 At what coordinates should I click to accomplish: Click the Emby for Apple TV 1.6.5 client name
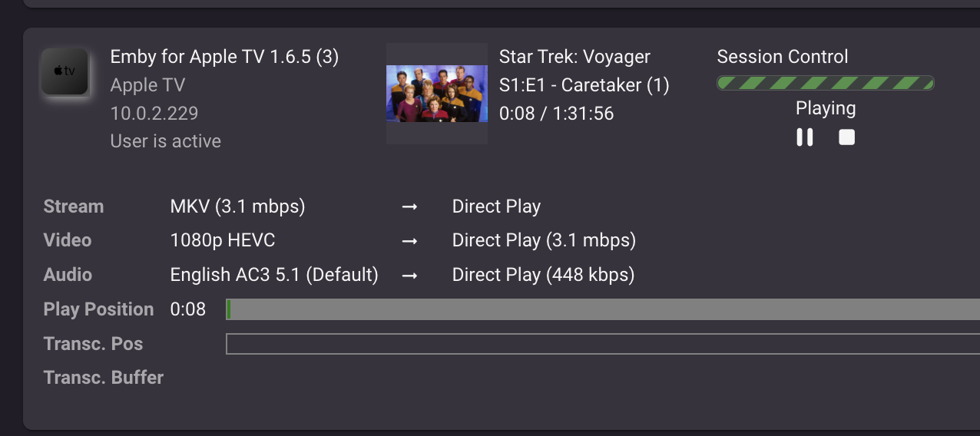click(224, 57)
